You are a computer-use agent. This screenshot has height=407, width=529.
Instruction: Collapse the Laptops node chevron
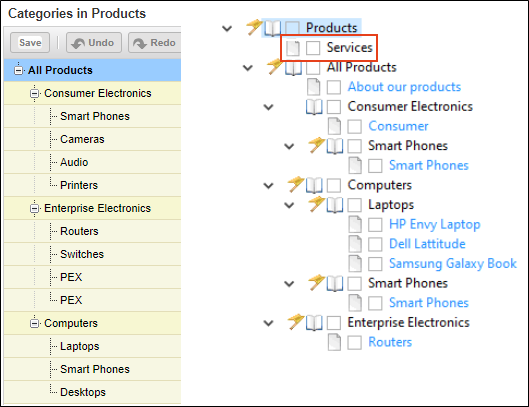click(289, 205)
